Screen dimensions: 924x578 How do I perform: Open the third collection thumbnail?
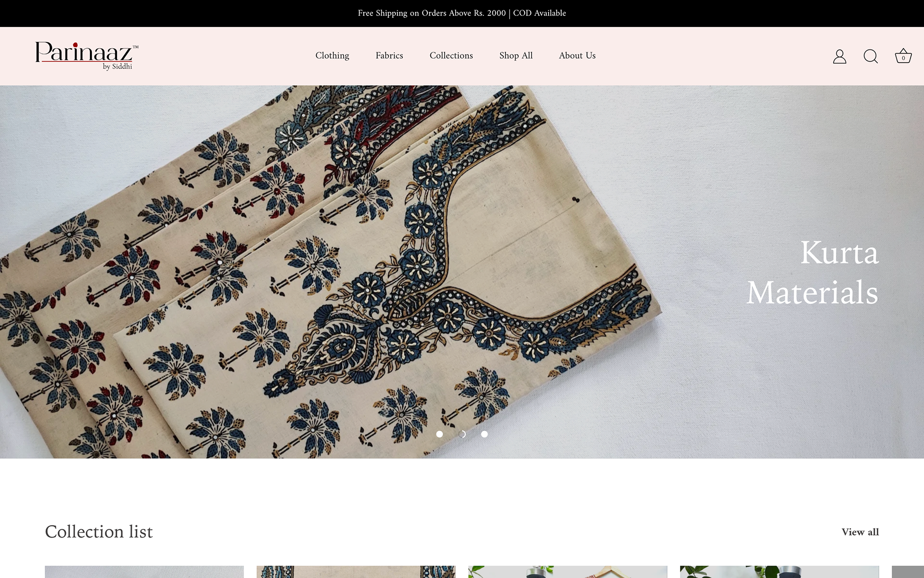click(567, 572)
